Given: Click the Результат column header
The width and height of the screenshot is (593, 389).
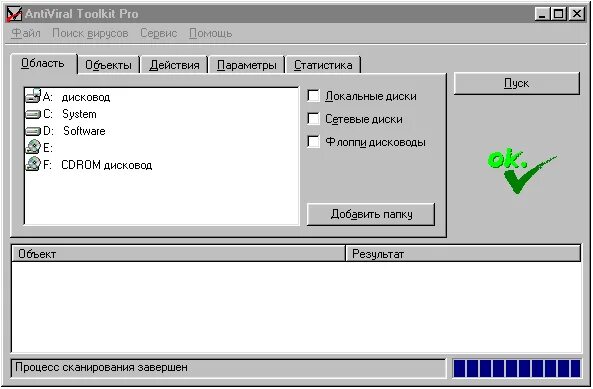Looking at the screenshot, I should pyautogui.click(x=463, y=254).
